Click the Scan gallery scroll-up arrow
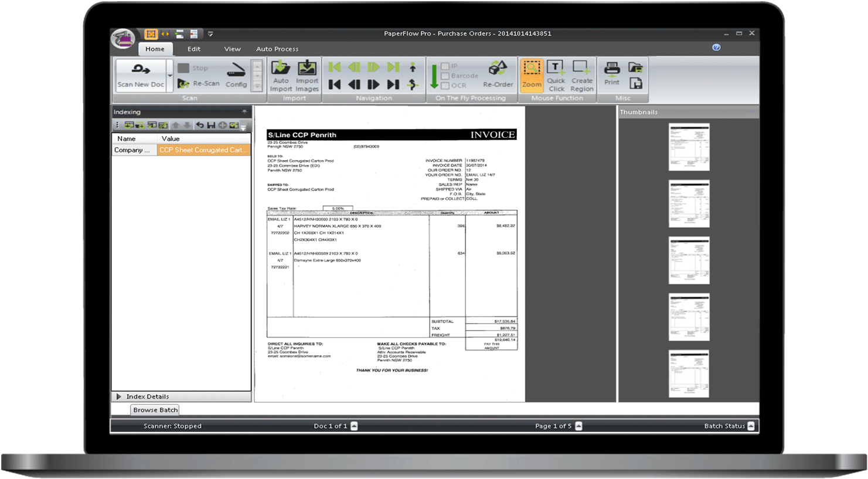The width and height of the screenshot is (868, 479). pos(257,65)
